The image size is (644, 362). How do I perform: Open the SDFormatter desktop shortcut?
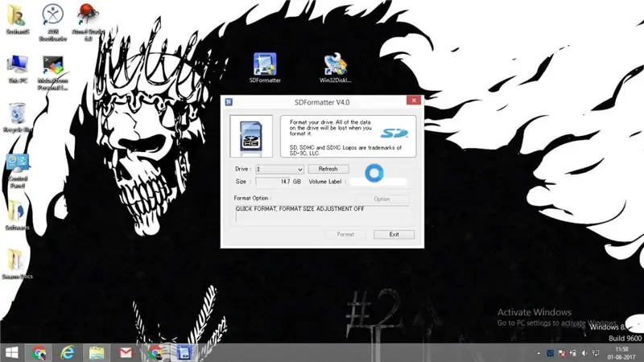265,68
